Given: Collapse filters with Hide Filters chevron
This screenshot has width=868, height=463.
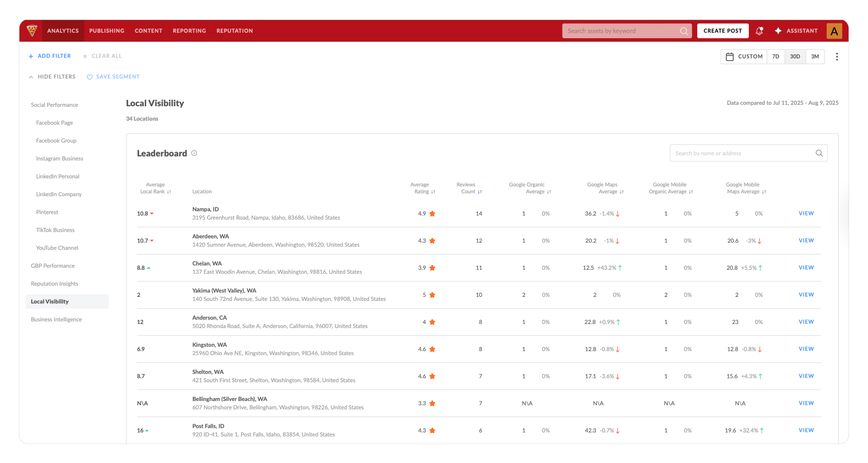Looking at the screenshot, I should pyautogui.click(x=31, y=77).
